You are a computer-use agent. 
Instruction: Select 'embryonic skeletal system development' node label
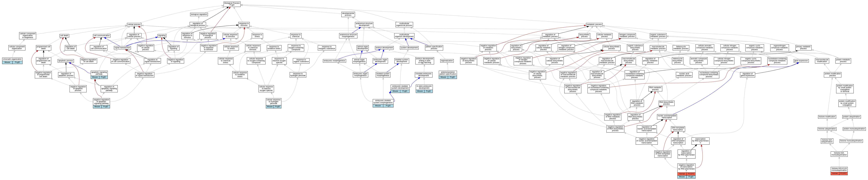[400, 87]
